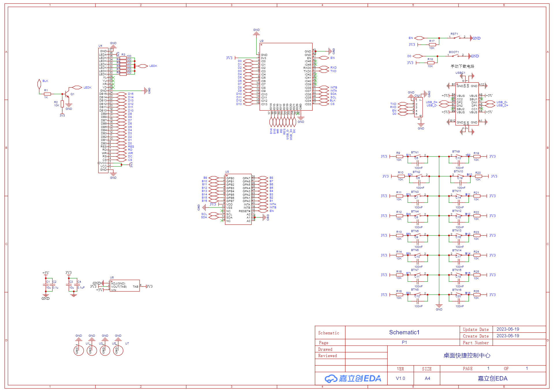Select resistor R9 next to BTN1
This screenshot has width=554, height=392.
399,157
